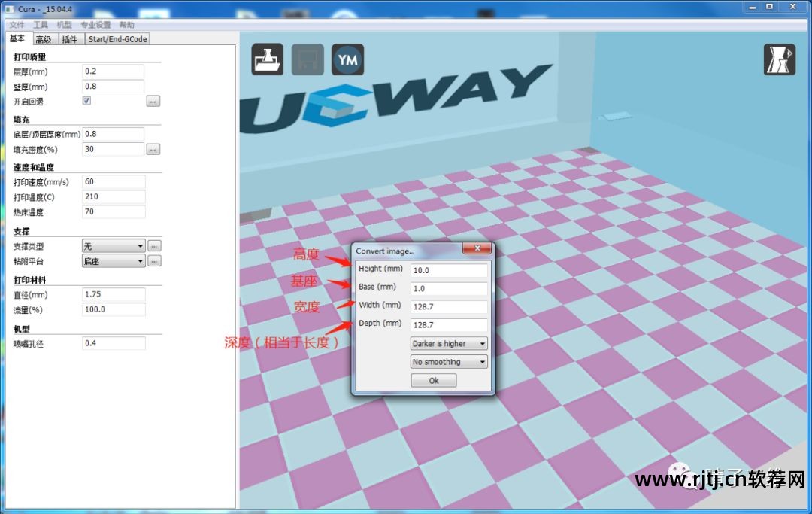The height and width of the screenshot is (514, 812).
Task: Click the 流量(%) input field
Action: [114, 309]
